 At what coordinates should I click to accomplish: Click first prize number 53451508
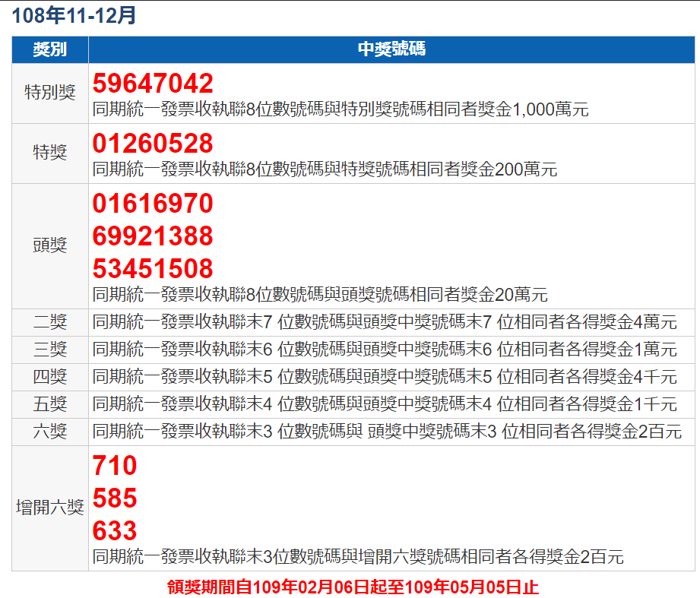(x=153, y=268)
